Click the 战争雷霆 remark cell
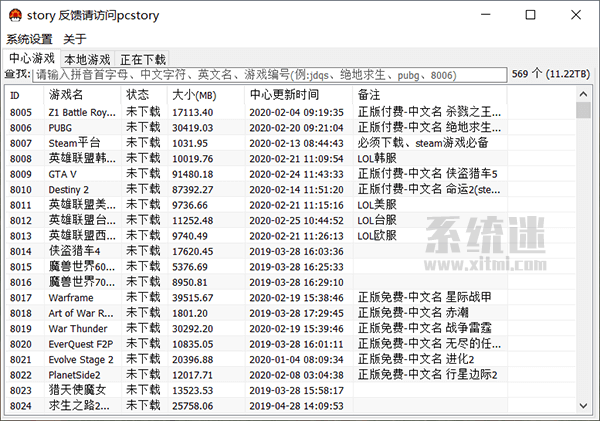The width and height of the screenshot is (600, 421). tap(424, 328)
